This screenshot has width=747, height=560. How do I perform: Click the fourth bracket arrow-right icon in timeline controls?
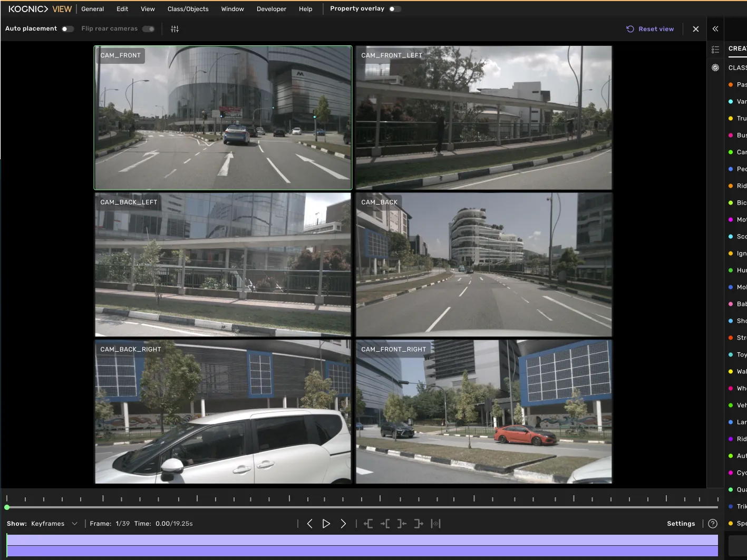tap(419, 524)
